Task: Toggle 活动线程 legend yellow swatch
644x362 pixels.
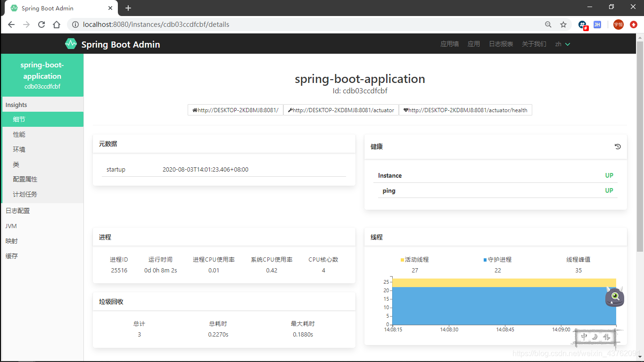Action: [x=402, y=260]
